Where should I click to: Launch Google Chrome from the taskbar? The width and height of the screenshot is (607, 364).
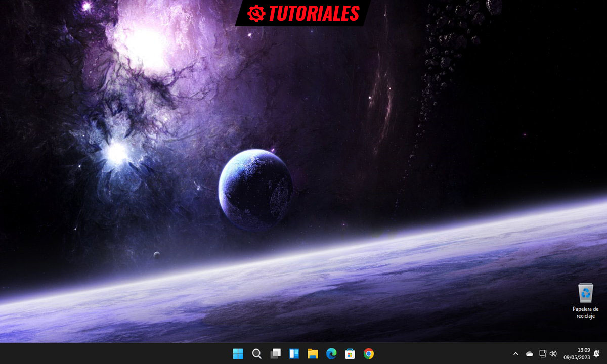click(x=369, y=354)
